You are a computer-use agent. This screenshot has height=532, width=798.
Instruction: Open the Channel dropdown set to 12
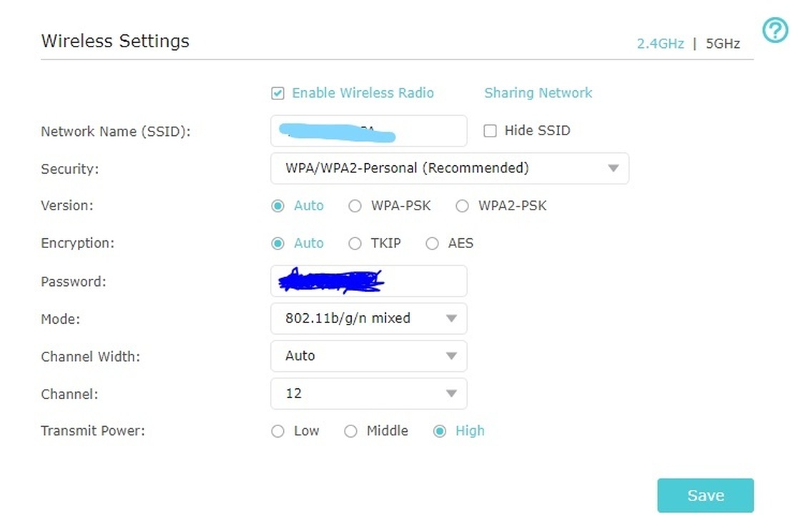pos(368,394)
